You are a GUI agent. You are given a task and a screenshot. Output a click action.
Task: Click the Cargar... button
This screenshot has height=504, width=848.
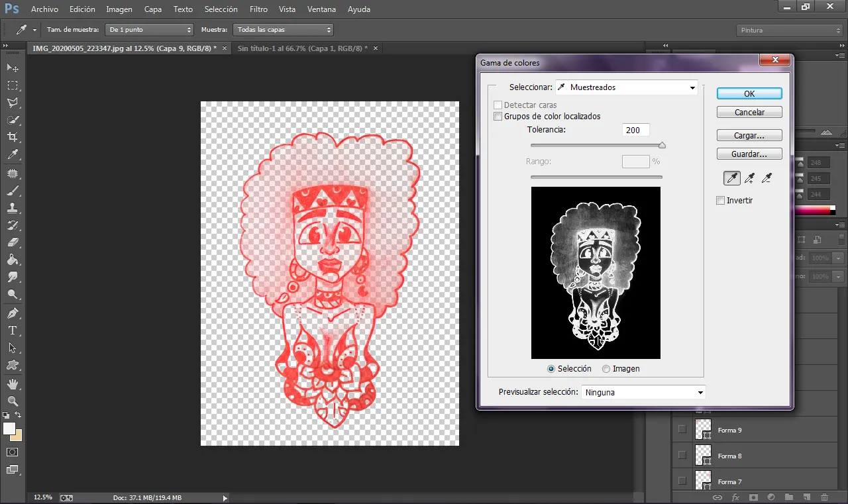coord(749,135)
